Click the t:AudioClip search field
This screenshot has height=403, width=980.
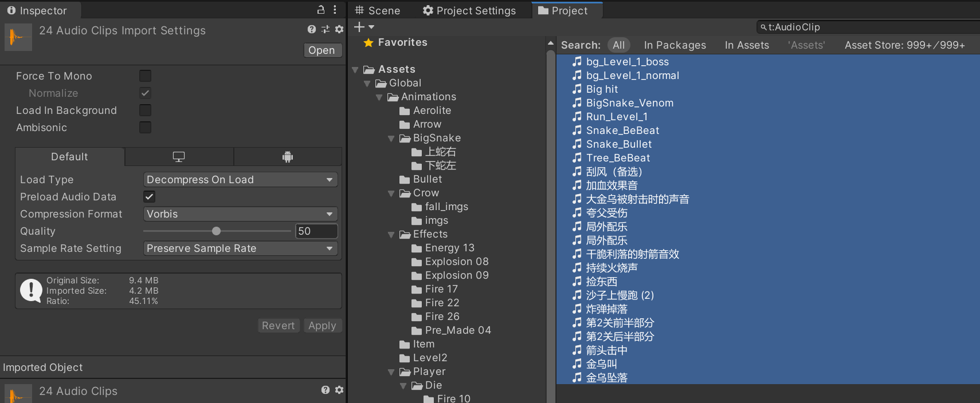point(868,27)
